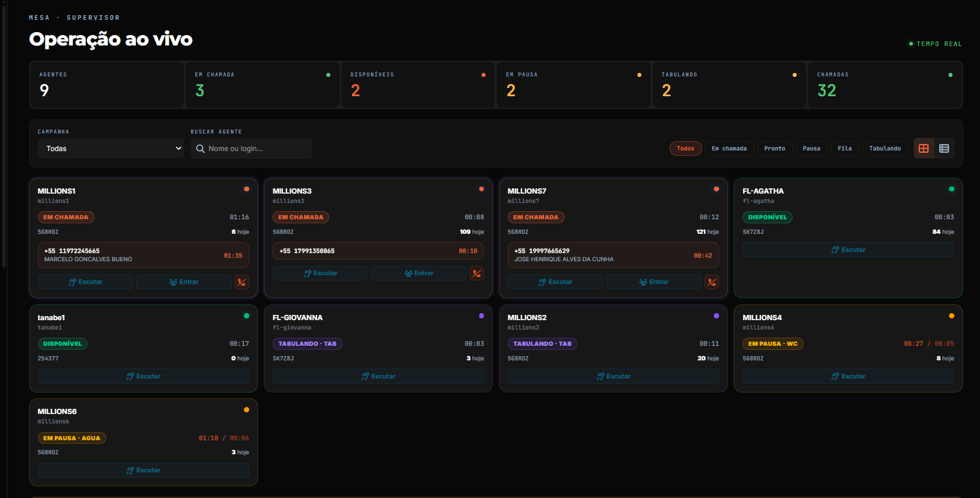This screenshot has width=980, height=498.
Task: Click the DISPONÍVEL badge on tanabe1
Action: (x=62, y=344)
